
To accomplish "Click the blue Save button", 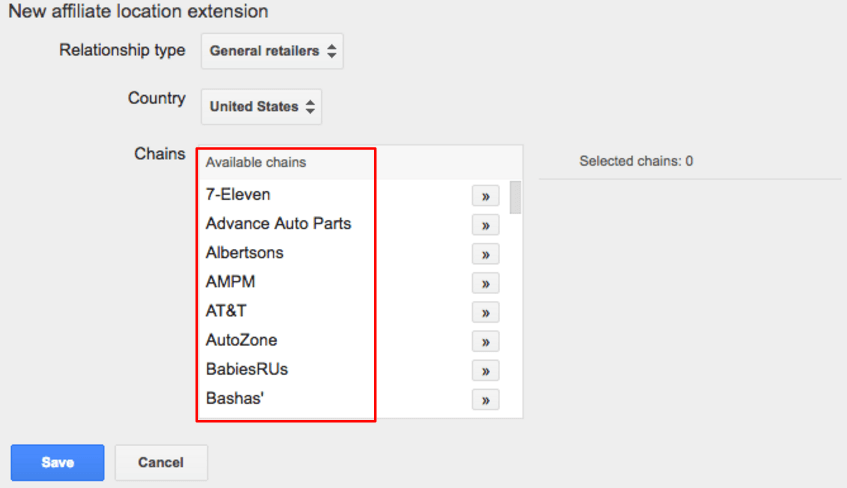I will coord(57,463).
